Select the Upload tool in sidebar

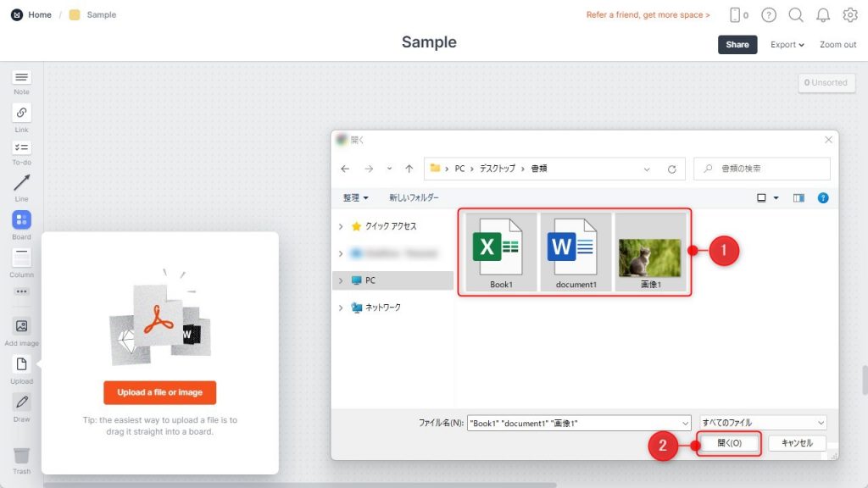click(x=21, y=369)
